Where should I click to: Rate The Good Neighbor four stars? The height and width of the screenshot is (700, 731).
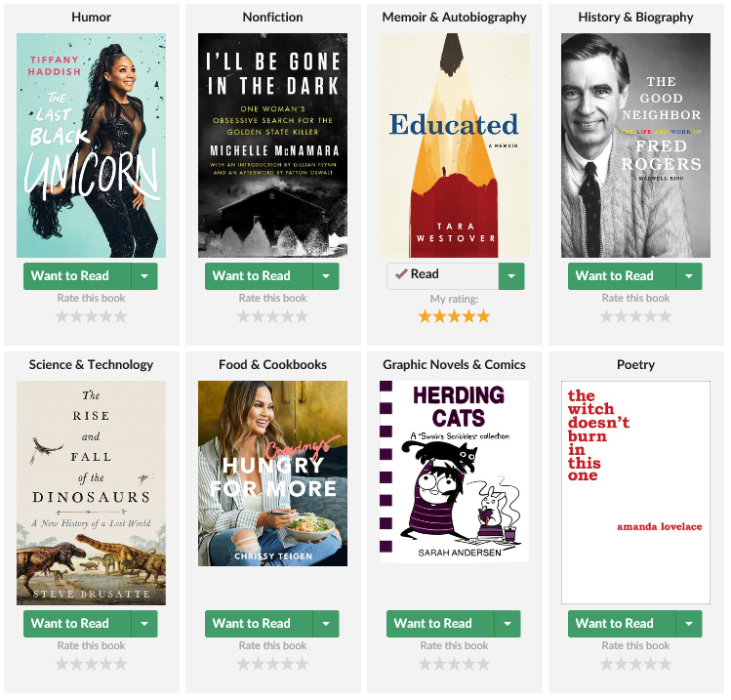click(651, 317)
